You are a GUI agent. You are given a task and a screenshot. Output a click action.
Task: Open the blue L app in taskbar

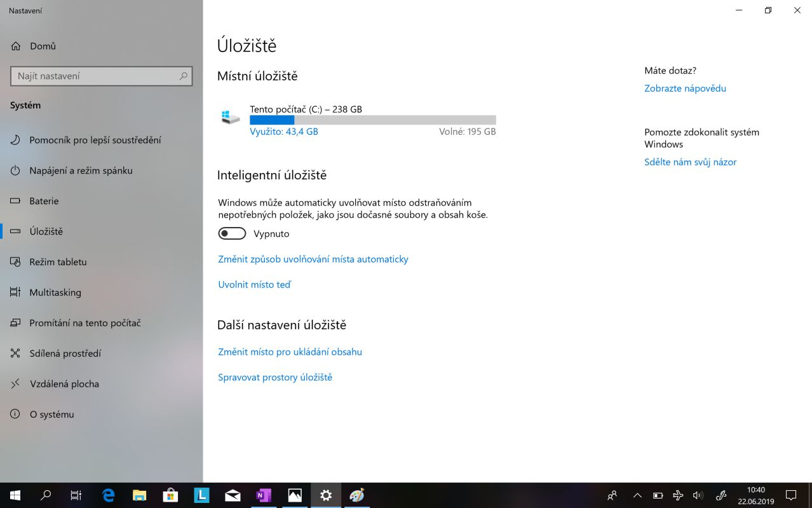point(201,495)
